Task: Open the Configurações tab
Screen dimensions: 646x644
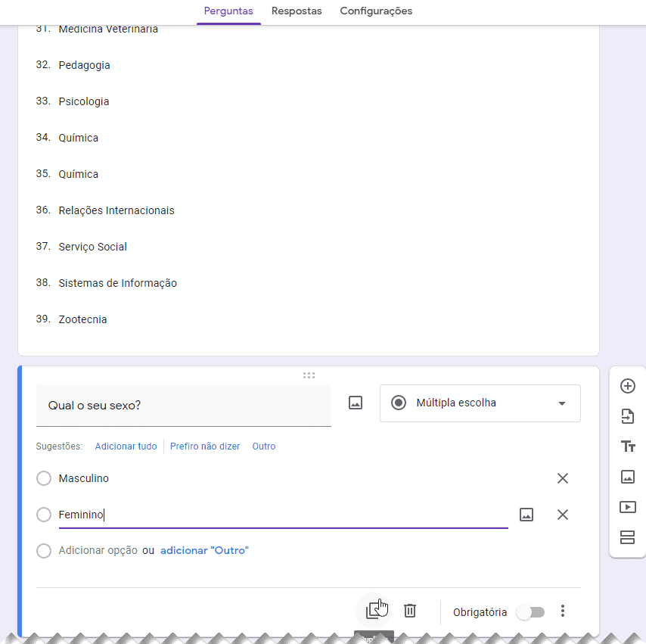Action: tap(376, 11)
